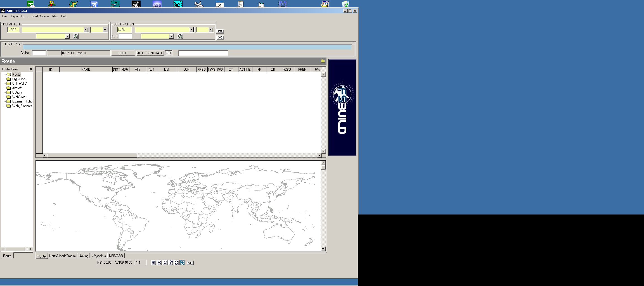Image resolution: width=644 pixels, height=286 pixels.
Task: Close the Folder Items pane
Action: (x=31, y=69)
